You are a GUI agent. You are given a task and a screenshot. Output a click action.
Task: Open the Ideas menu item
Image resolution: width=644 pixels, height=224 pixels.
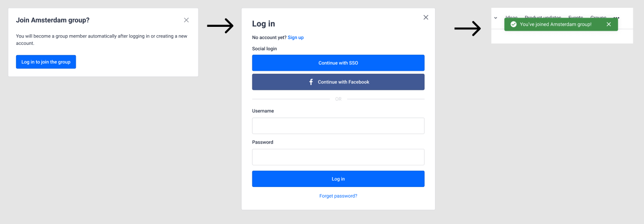point(511,18)
